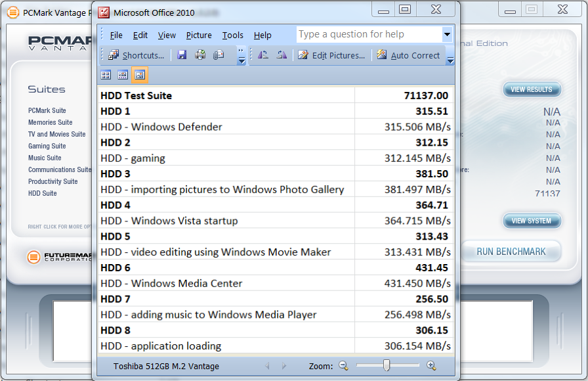This screenshot has width=588, height=381.
Task: Rotate picture right using toolbar icon
Action: click(281, 55)
